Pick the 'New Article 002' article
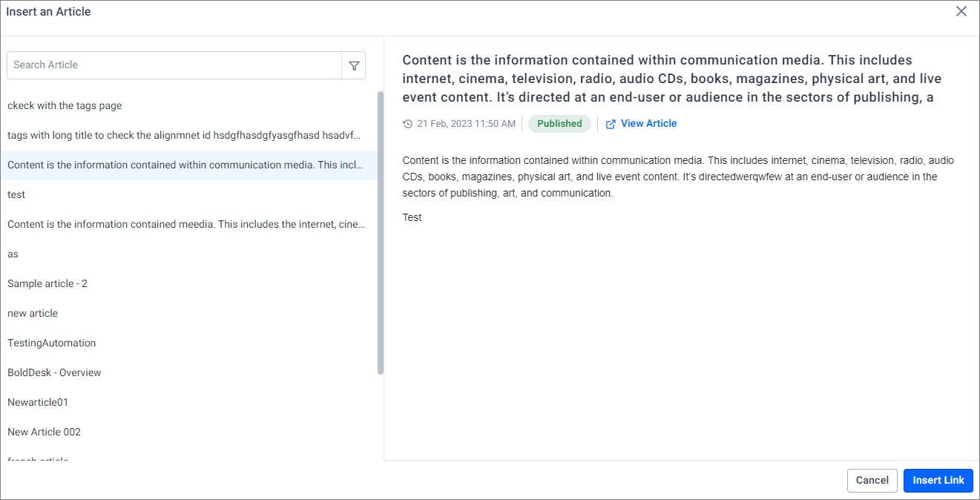The image size is (980, 500). coord(188,432)
